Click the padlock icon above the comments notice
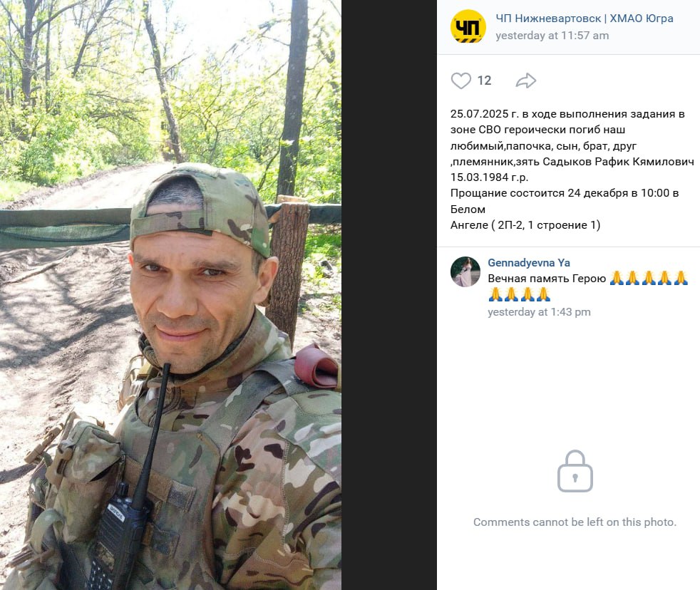Viewport: 700px width, 590px height. pos(575,471)
